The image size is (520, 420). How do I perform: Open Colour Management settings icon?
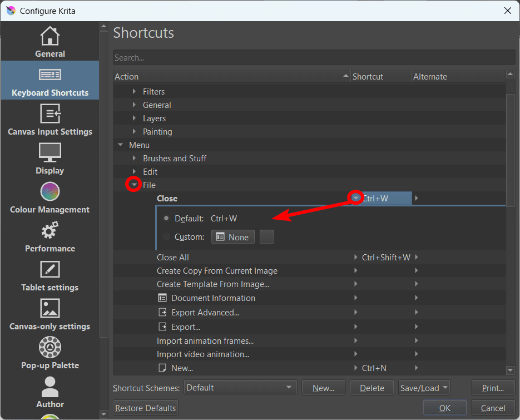pyautogui.click(x=50, y=192)
